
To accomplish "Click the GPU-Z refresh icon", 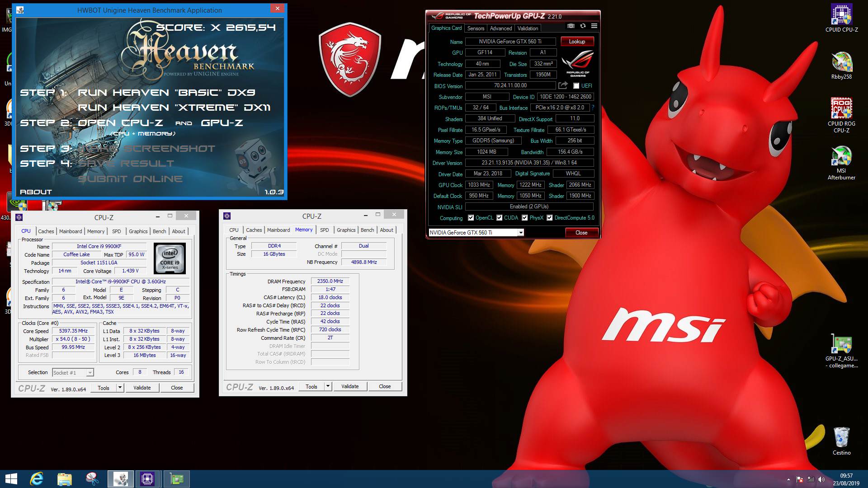I will click(583, 26).
